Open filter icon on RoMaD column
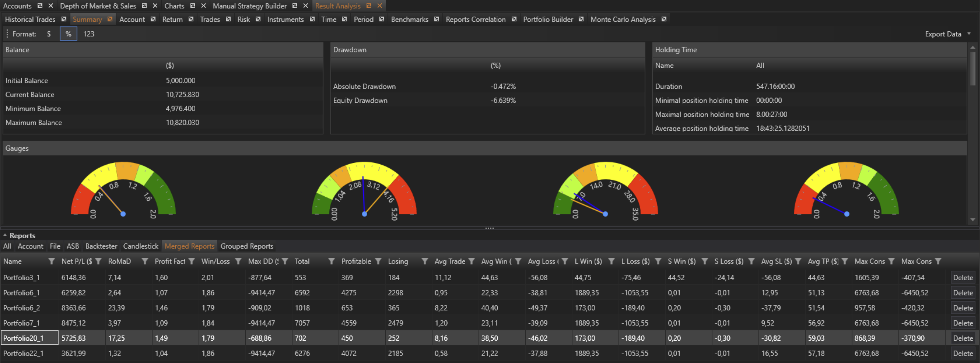980x363 pixels. click(145, 261)
